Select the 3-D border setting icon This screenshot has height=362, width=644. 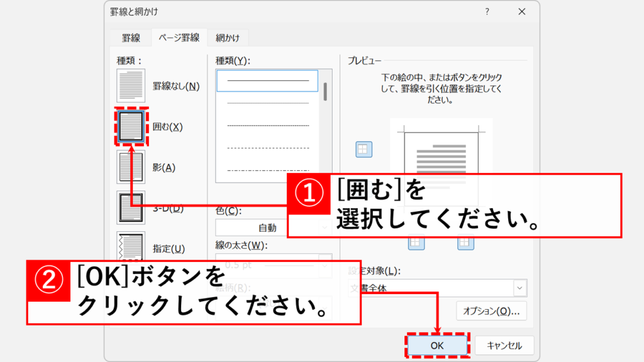pyautogui.click(x=131, y=207)
